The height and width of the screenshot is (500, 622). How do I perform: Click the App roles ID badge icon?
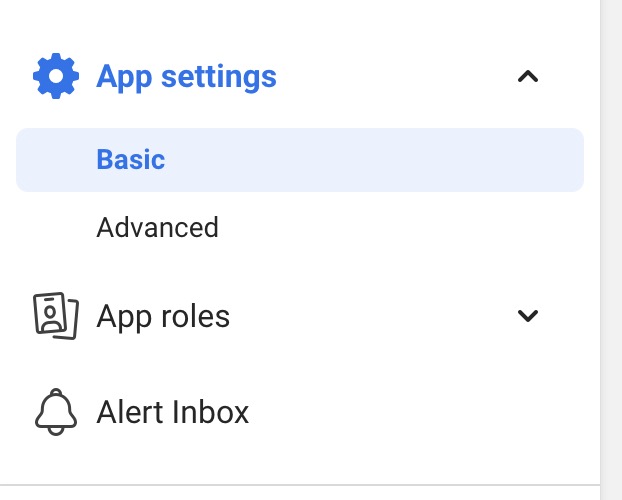tap(56, 317)
